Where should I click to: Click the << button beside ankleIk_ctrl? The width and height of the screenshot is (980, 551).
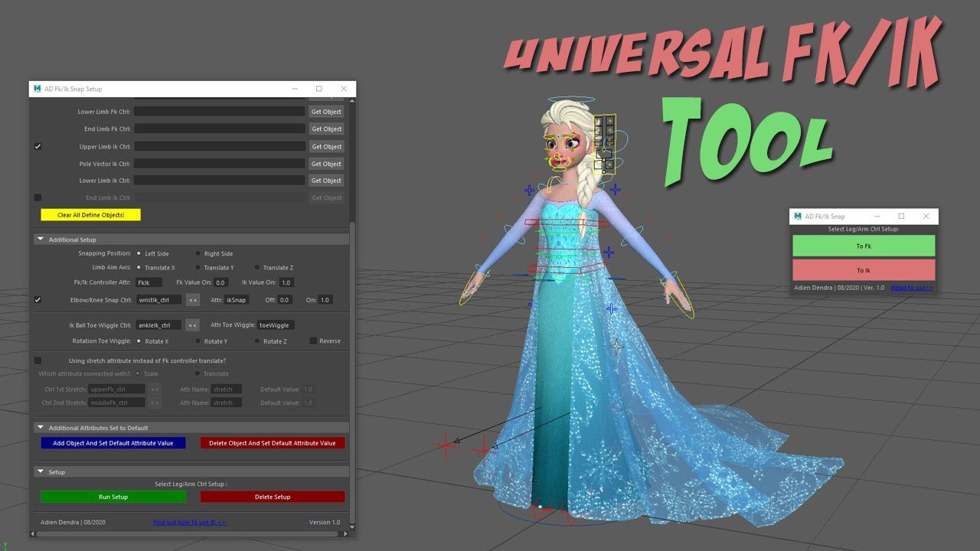[193, 325]
